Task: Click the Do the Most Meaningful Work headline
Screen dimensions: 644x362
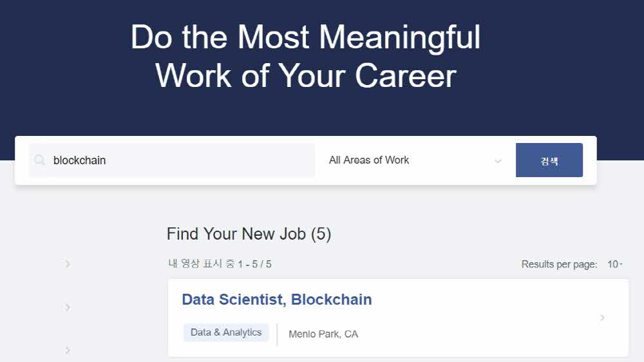Action: [x=305, y=37]
